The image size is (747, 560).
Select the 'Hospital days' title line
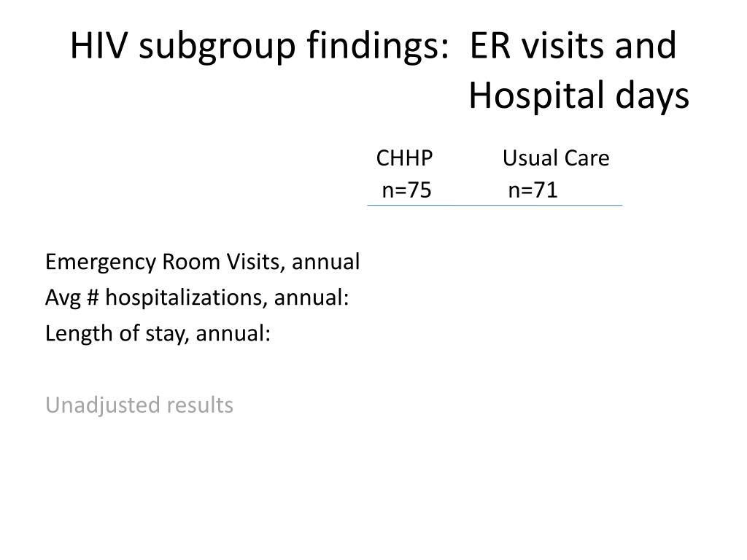[578, 96]
